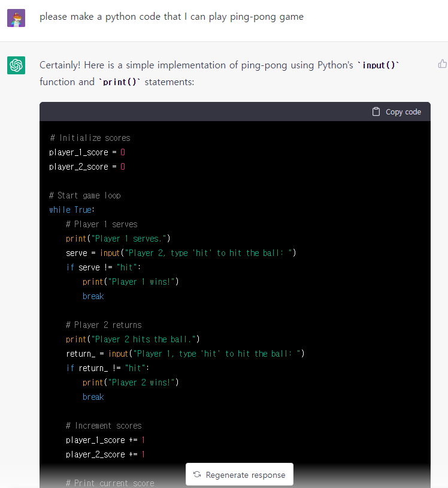Click the 'serve = input(...)' line
This screenshot has height=488, width=448.
(x=181, y=253)
